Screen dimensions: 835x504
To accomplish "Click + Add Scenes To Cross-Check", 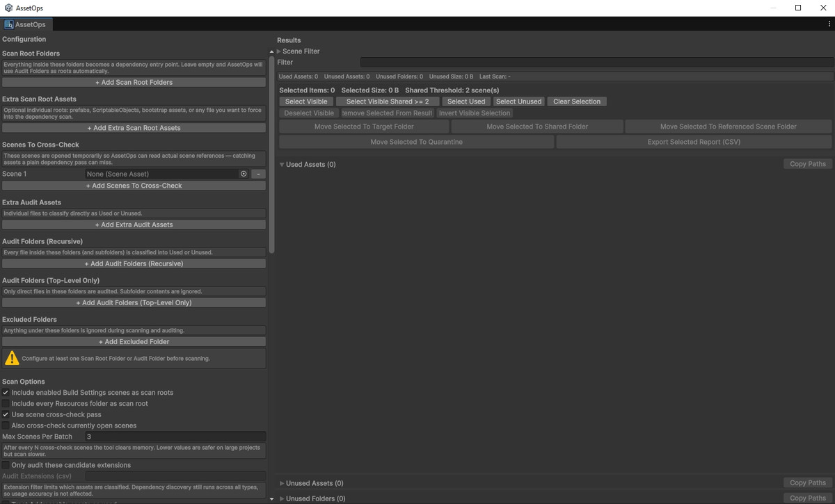I will coord(134,186).
